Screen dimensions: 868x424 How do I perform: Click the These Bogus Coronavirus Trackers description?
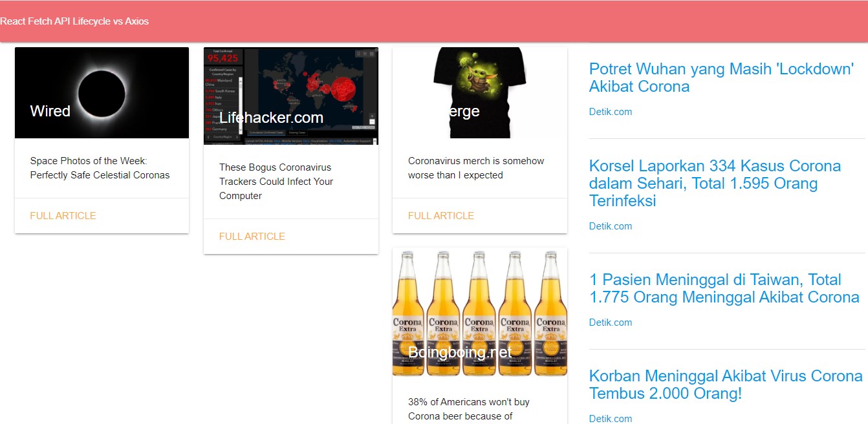click(x=276, y=182)
